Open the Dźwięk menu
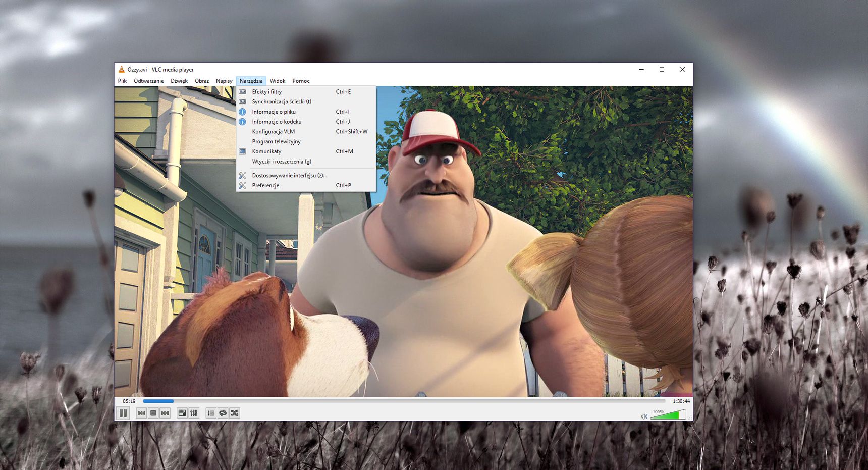The width and height of the screenshot is (868, 470). coord(179,81)
